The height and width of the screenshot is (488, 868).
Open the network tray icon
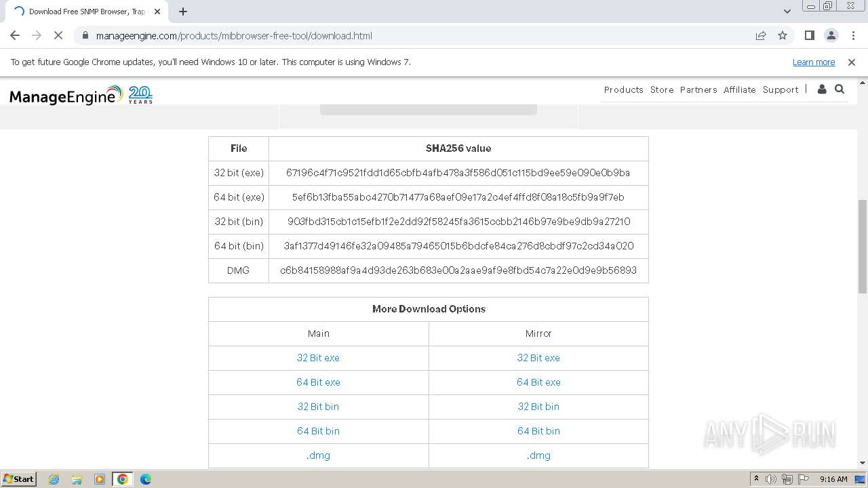click(787, 479)
